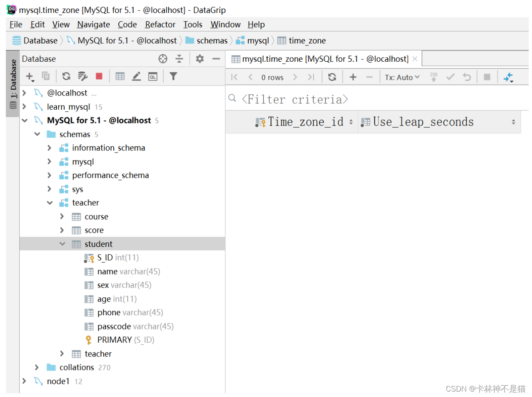Expand the score table

coord(62,230)
